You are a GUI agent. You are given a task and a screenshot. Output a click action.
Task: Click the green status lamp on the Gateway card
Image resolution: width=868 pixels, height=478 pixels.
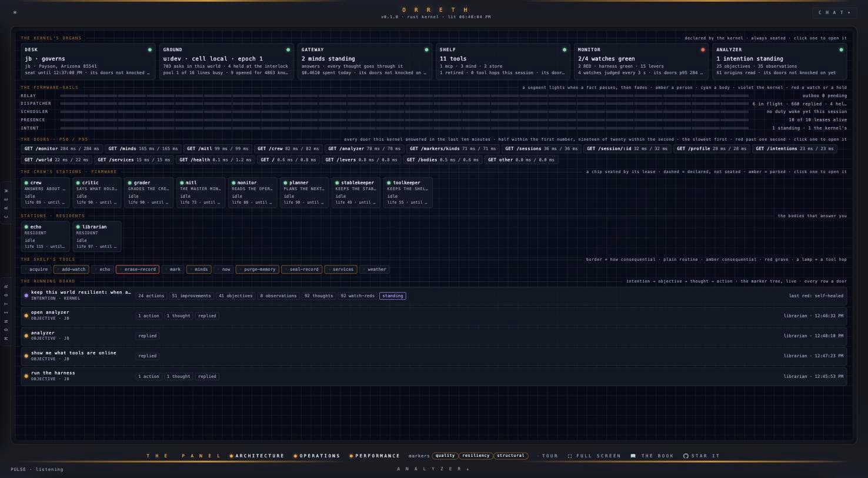coord(426,50)
